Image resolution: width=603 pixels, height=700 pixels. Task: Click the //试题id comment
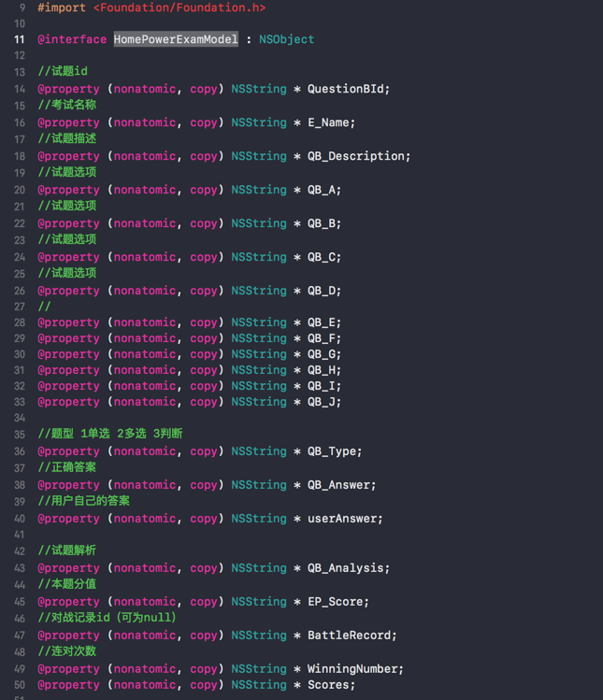point(63,71)
